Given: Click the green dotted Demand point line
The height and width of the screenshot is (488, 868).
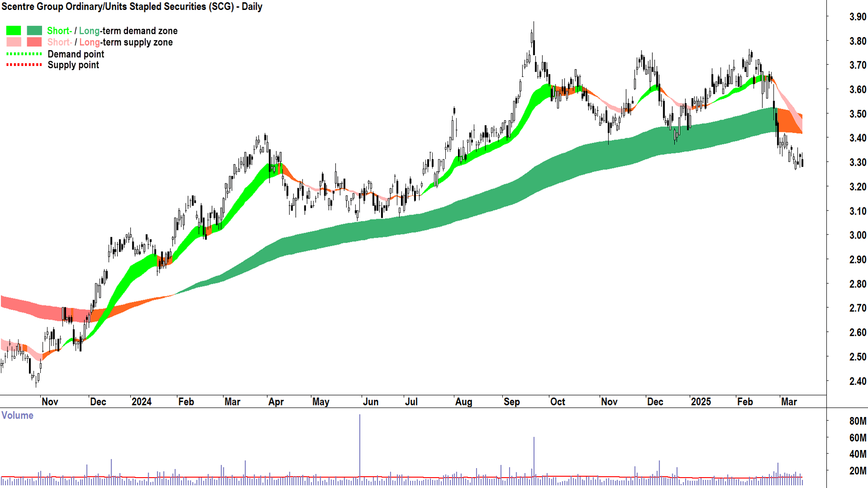Looking at the screenshot, I should point(24,54).
